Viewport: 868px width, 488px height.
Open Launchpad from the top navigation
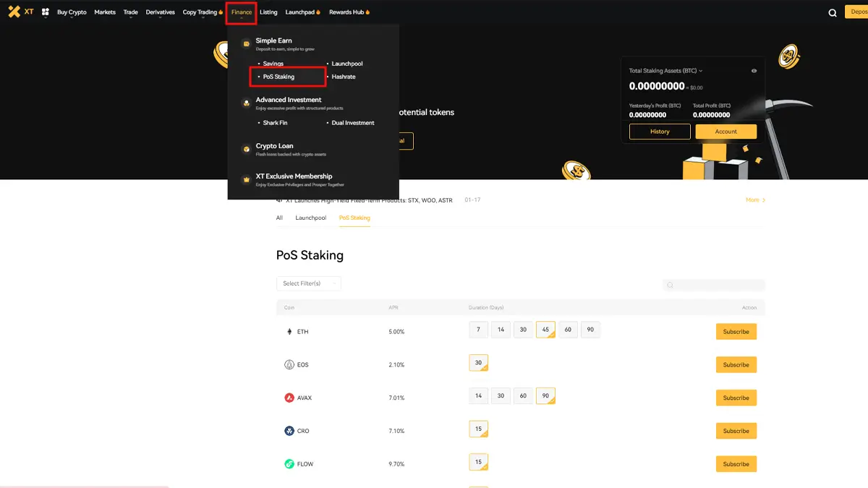pyautogui.click(x=302, y=12)
